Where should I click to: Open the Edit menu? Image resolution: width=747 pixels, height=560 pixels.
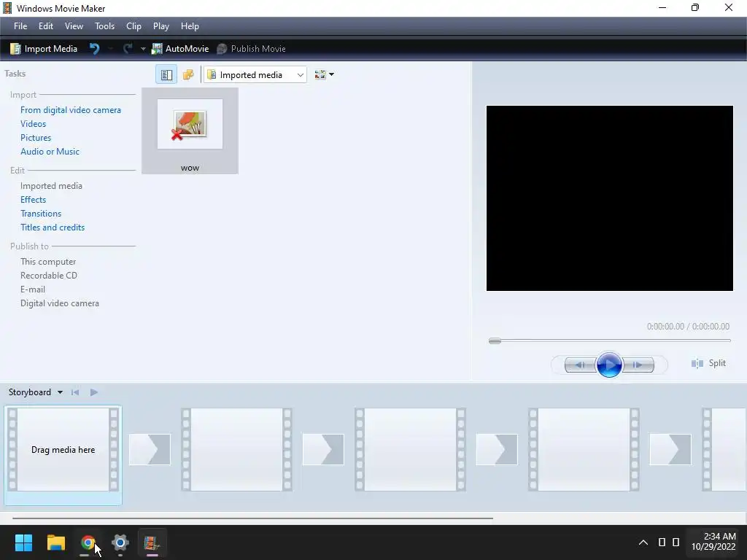click(46, 26)
